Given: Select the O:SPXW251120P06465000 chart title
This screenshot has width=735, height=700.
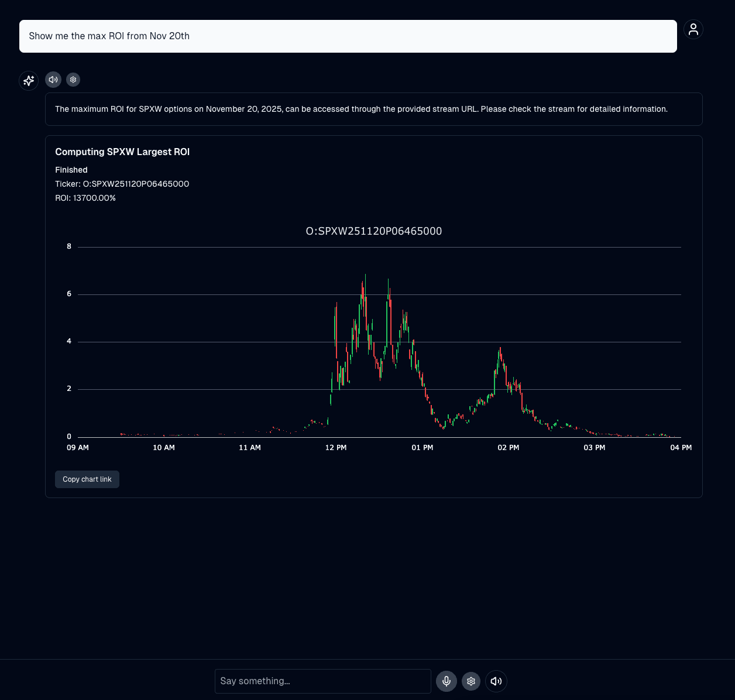Looking at the screenshot, I should coord(374,231).
